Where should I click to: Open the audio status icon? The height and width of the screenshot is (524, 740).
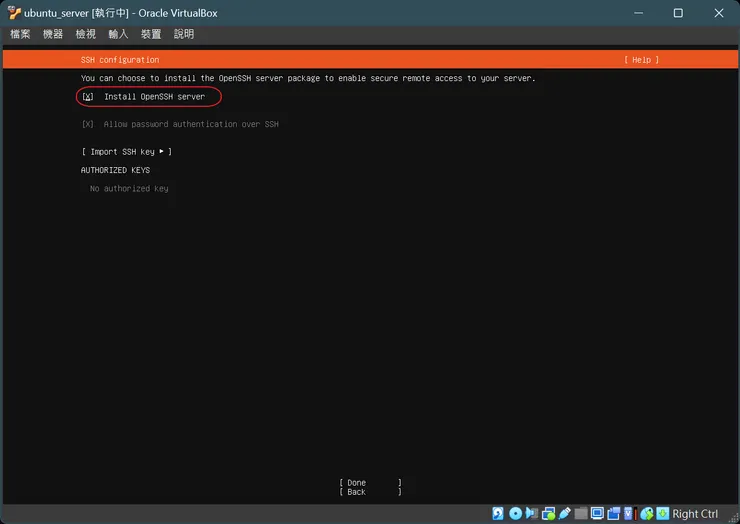tap(532, 513)
